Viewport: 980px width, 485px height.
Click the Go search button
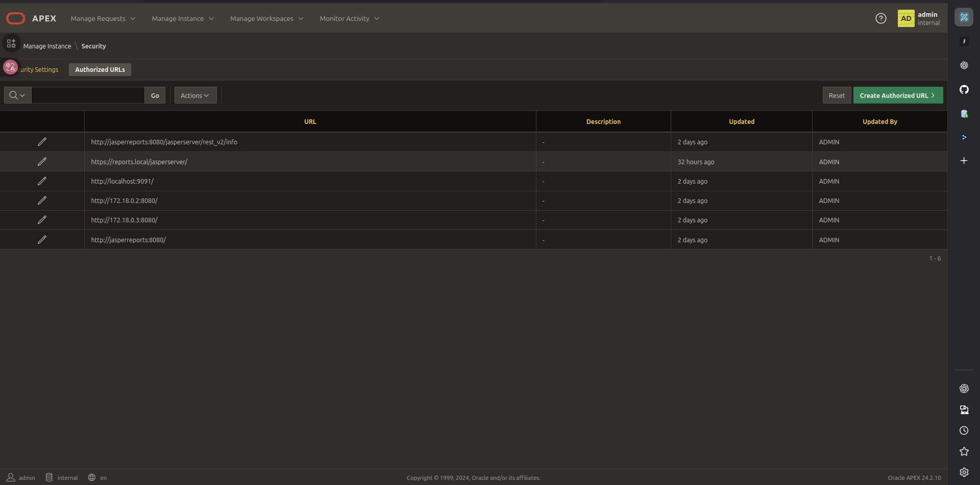(x=155, y=95)
